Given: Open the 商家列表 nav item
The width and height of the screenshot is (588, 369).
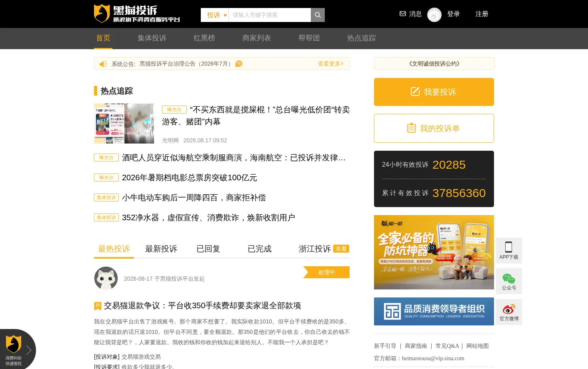Looking at the screenshot, I should tap(256, 38).
